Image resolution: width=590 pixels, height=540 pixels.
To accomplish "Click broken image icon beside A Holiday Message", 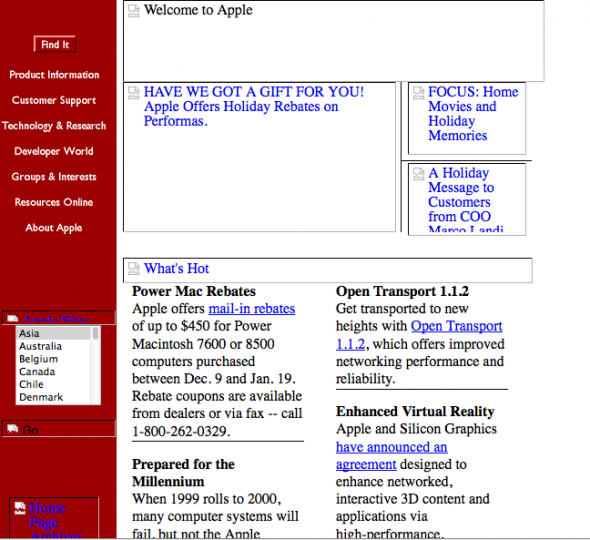I will pyautogui.click(x=418, y=174).
